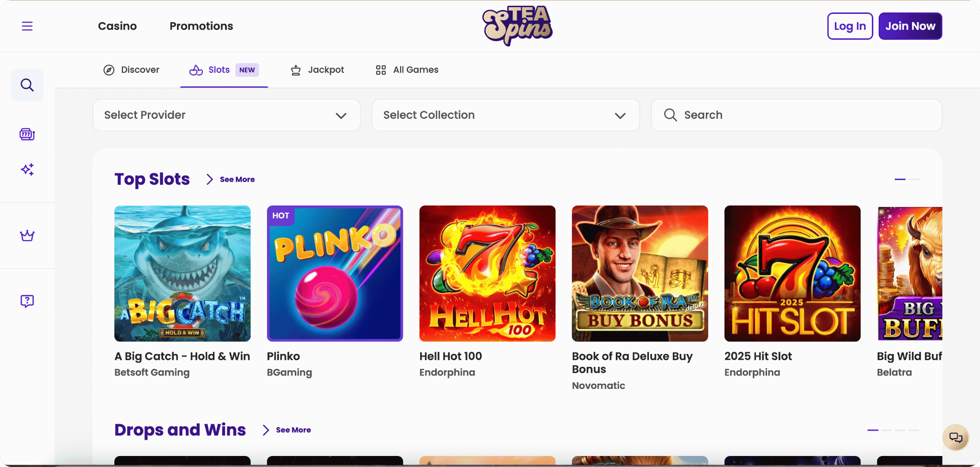The width and height of the screenshot is (980, 467).
Task: Open the crown VIP sidebar icon
Action: [x=27, y=235]
